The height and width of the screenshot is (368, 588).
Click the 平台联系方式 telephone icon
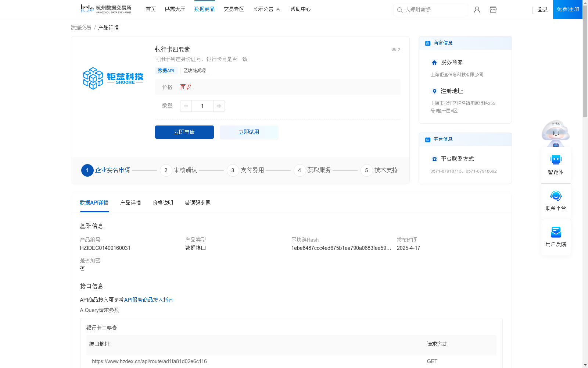coord(434,159)
